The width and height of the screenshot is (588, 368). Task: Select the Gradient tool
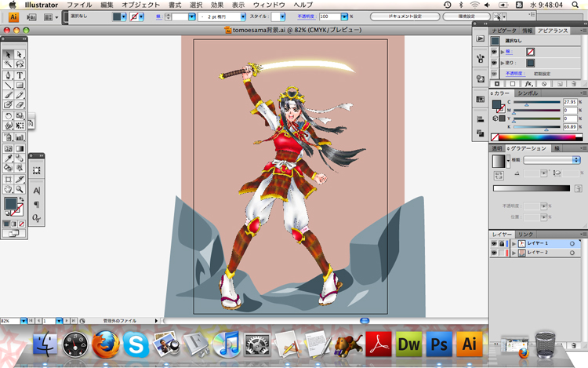click(x=20, y=148)
